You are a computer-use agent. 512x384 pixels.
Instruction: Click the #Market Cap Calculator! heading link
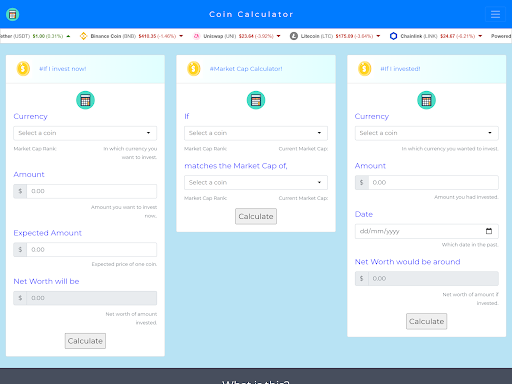pos(246,69)
